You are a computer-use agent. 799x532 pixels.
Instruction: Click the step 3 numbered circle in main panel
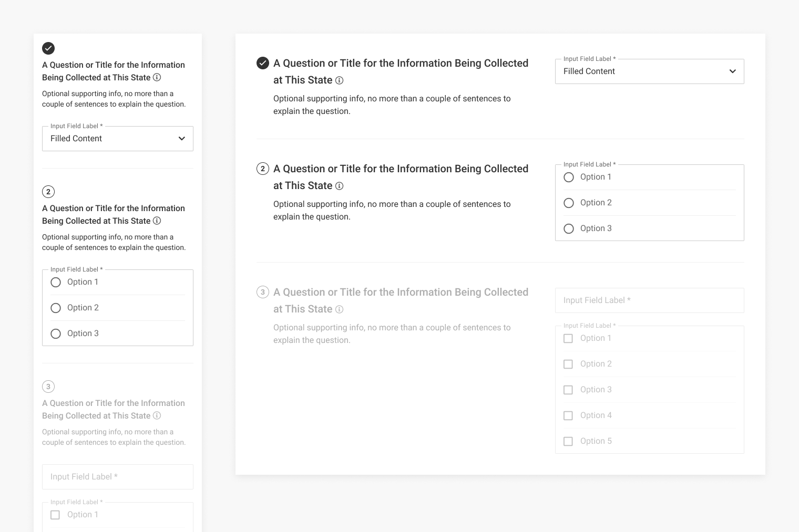[263, 292]
